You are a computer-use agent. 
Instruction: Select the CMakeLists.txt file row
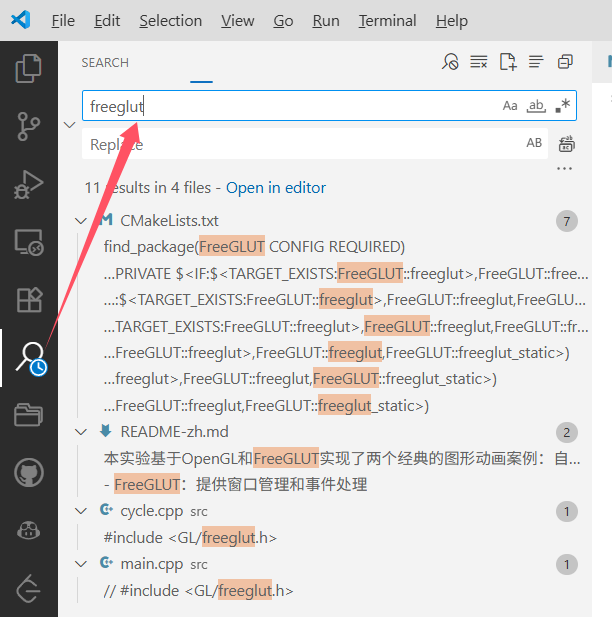[325, 221]
